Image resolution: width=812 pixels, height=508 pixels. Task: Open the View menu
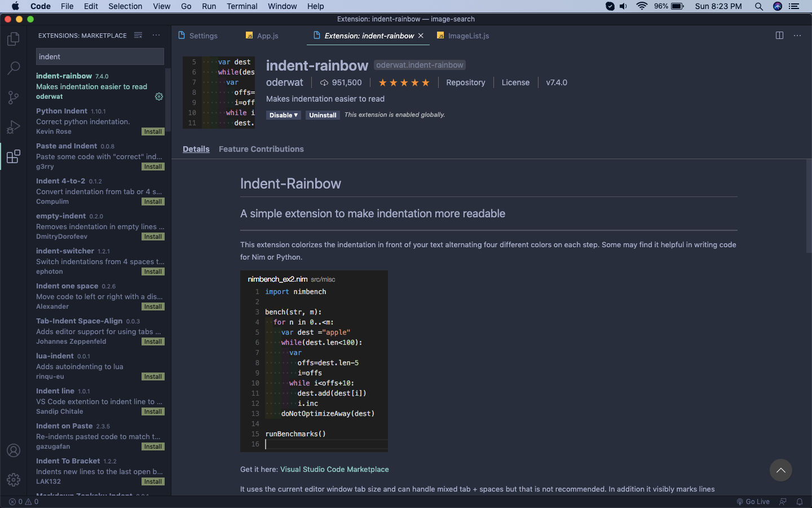point(161,6)
